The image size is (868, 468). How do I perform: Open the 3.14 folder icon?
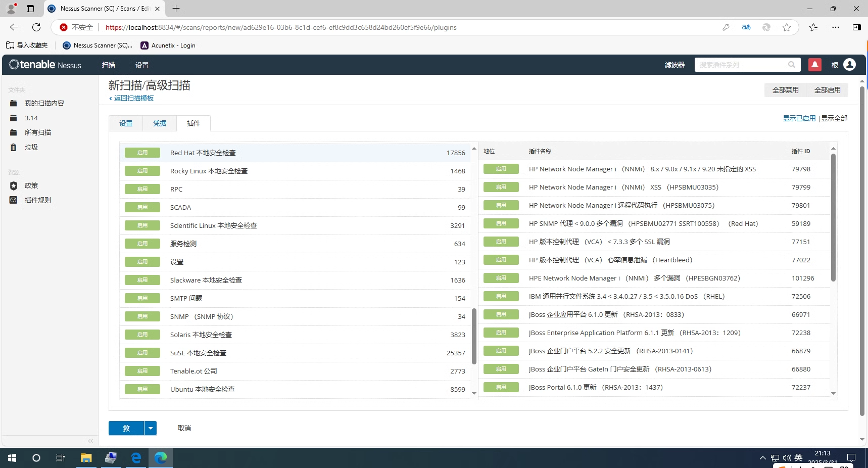pyautogui.click(x=14, y=118)
